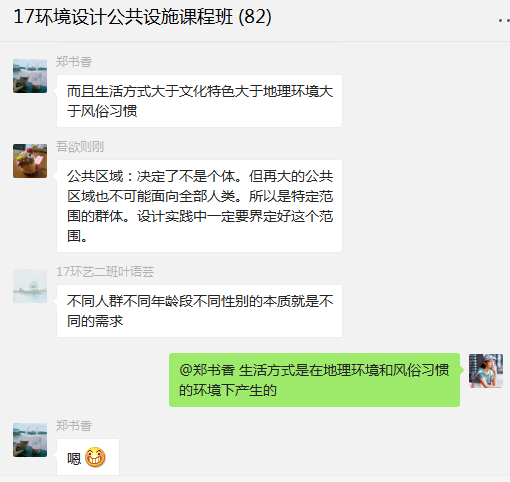510x482 pixels.
Task: Click the bottom 郑书香 sender name
Action: [x=74, y=426]
